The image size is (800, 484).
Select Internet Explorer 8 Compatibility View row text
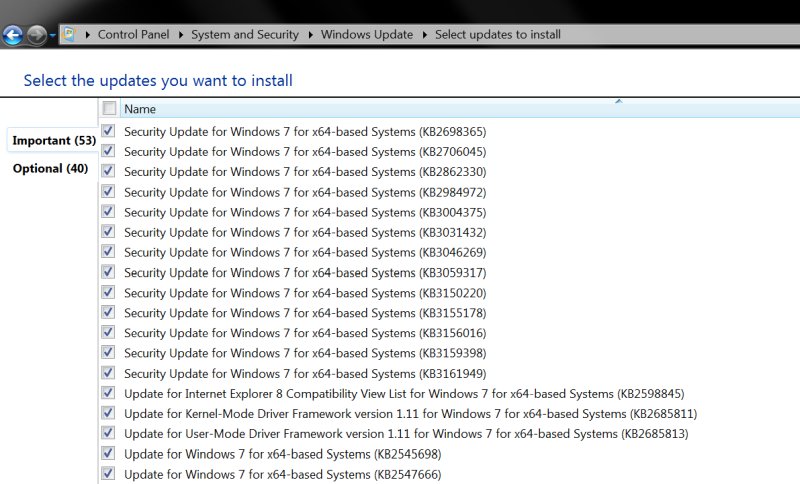404,394
